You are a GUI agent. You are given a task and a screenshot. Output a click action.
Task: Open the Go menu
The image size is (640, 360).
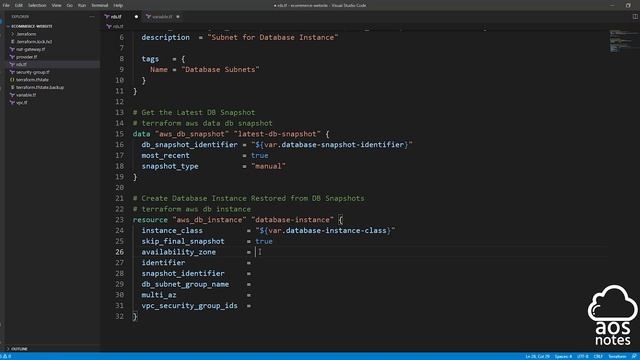tap(69, 5)
